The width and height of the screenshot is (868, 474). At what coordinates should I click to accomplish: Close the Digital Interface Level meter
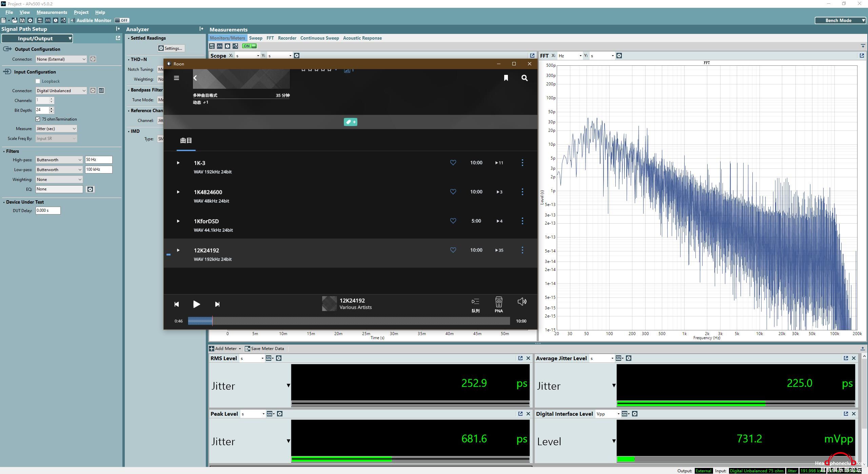[x=854, y=414]
